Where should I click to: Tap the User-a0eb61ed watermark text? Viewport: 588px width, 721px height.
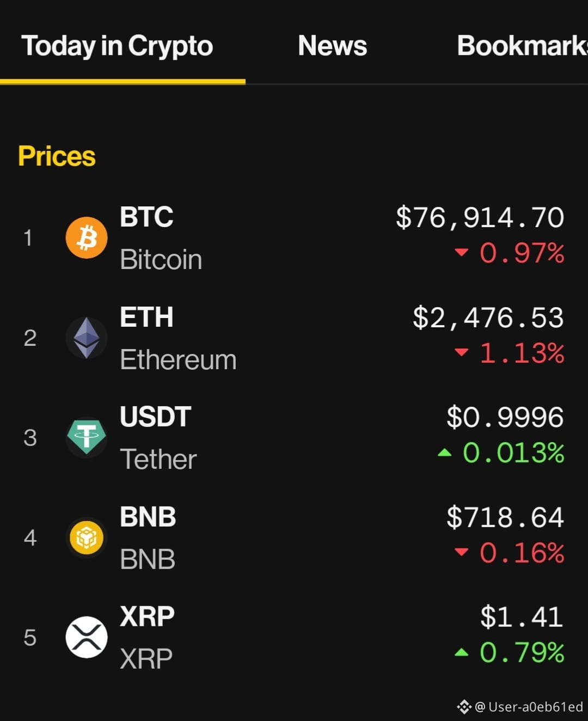point(536,707)
